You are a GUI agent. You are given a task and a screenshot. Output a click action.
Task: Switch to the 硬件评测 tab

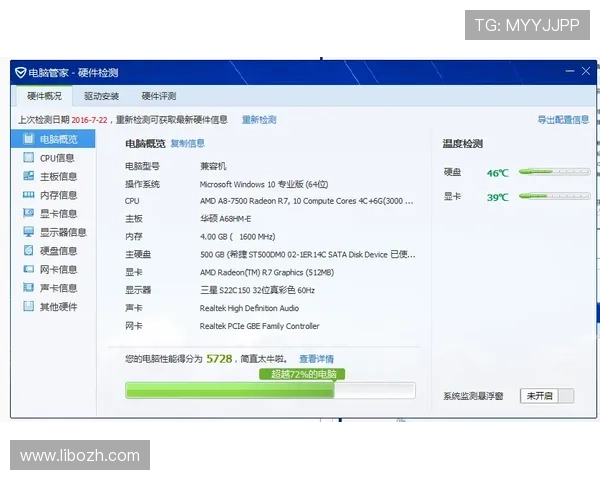(159, 96)
